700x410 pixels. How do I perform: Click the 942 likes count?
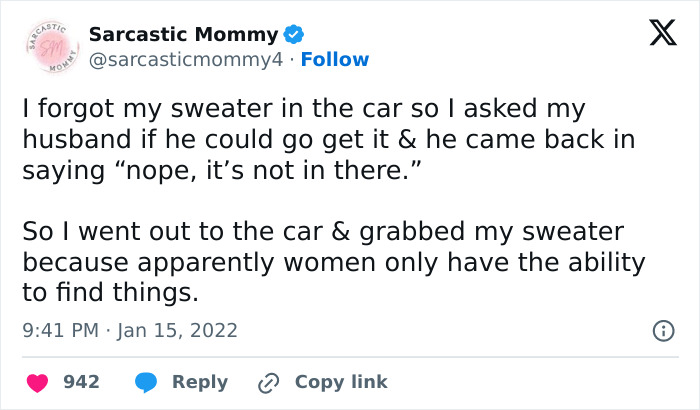[x=81, y=382]
